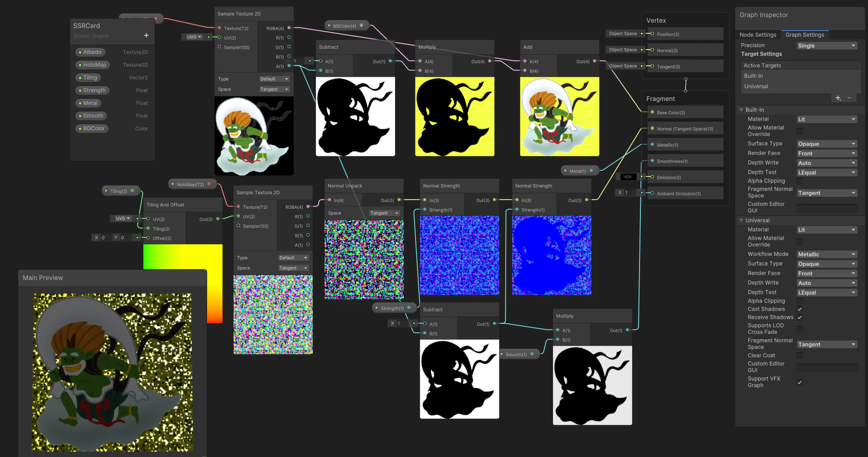Image resolution: width=868 pixels, height=457 pixels.
Task: Click the Position(3) port in Vertex block
Action: click(652, 34)
